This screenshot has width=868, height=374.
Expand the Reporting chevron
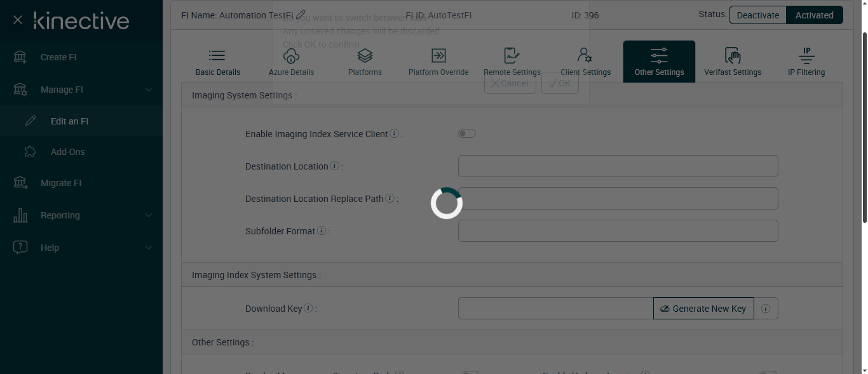click(149, 215)
